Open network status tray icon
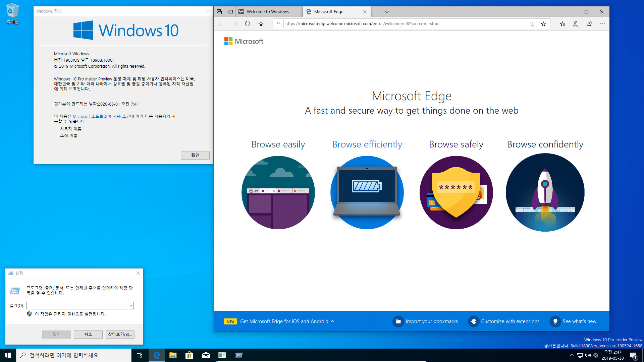The width and height of the screenshot is (644, 362). coord(580,355)
